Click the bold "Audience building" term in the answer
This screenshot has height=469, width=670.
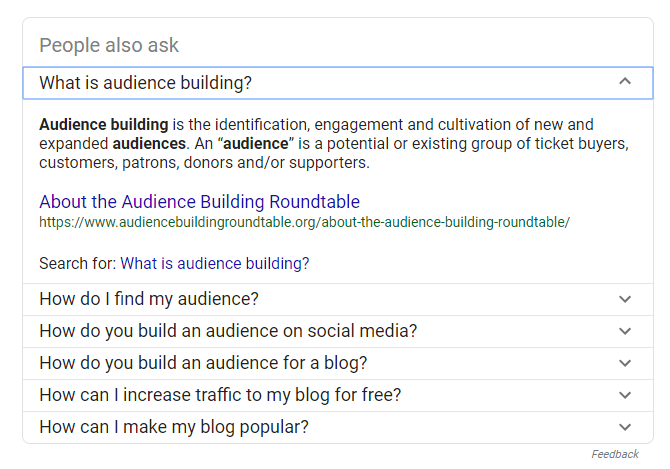[x=103, y=125]
